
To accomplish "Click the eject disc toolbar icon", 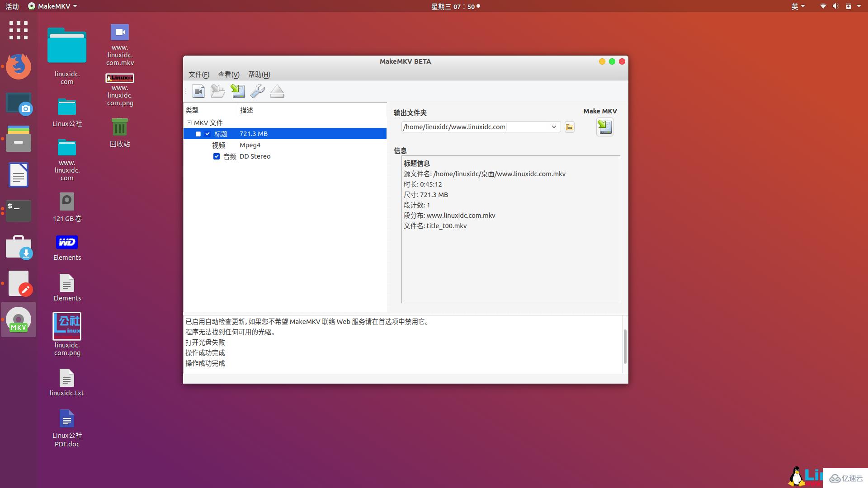I will click(x=277, y=91).
